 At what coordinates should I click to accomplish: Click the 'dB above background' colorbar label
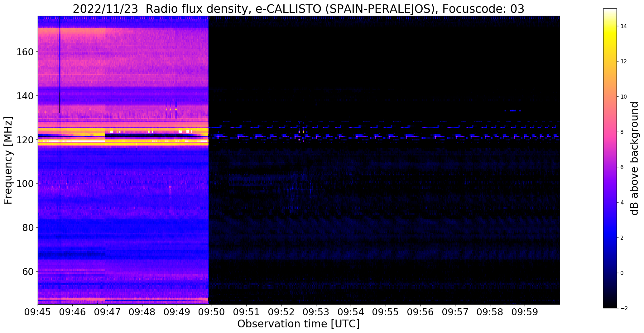point(634,159)
